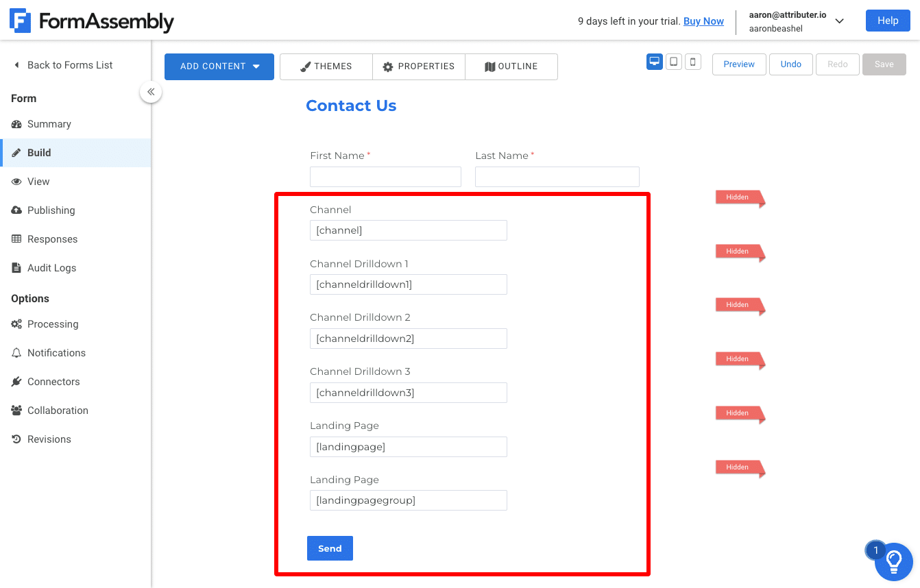Viewport: 920px width, 588px height.
Task: Open the ADD CONTENT dropdown
Action: pyautogui.click(x=219, y=66)
